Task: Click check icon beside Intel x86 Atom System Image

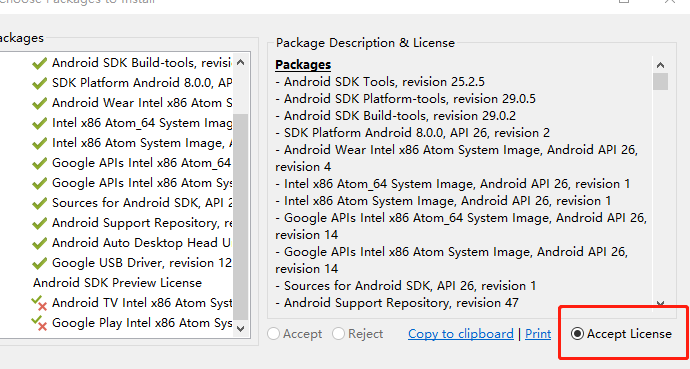Action: click(x=40, y=143)
